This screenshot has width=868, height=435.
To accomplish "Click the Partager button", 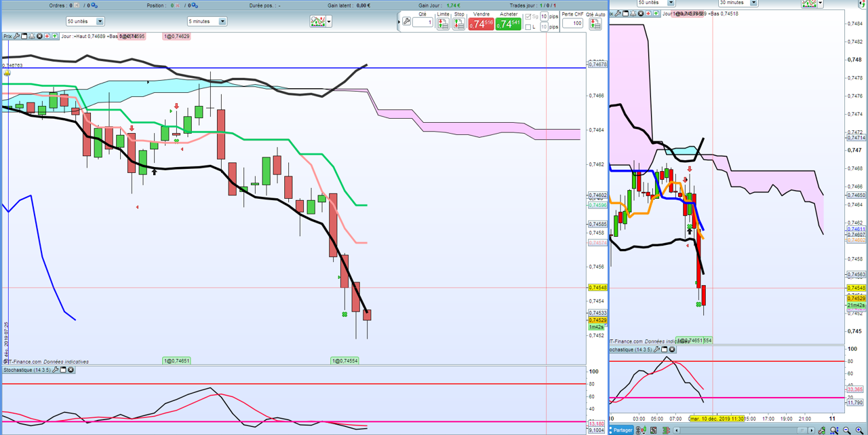I will 623,430.
